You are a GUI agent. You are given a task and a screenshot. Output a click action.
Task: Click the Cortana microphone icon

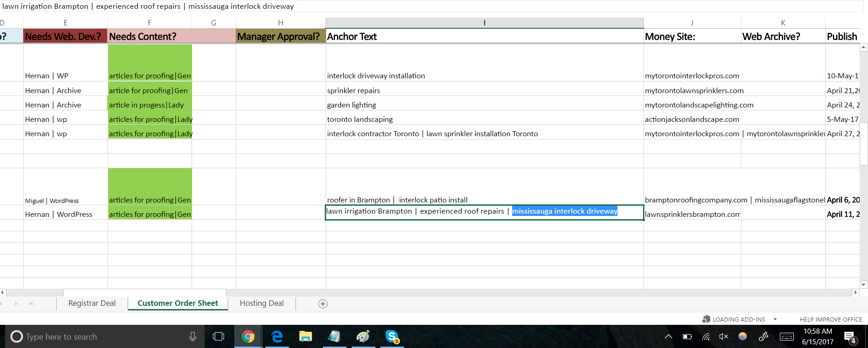[x=193, y=337]
